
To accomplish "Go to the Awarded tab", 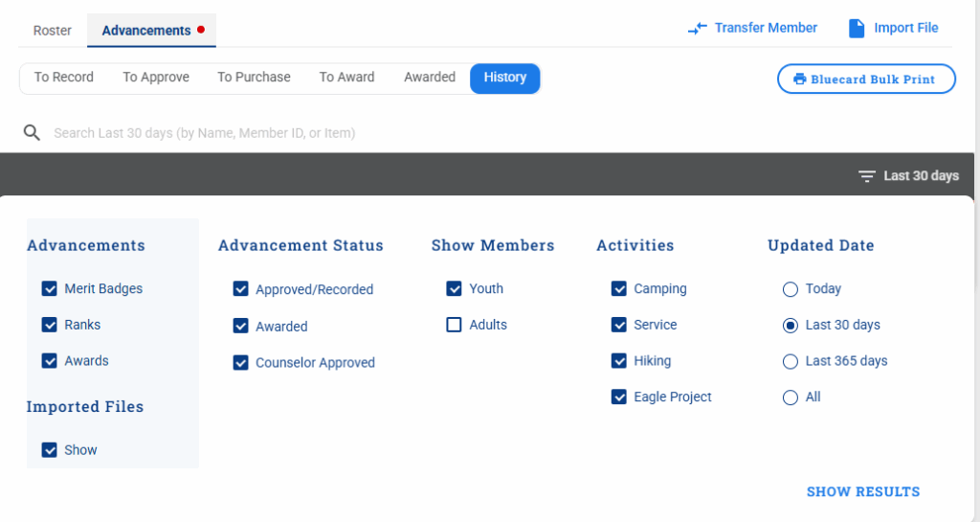I will 430,78.
